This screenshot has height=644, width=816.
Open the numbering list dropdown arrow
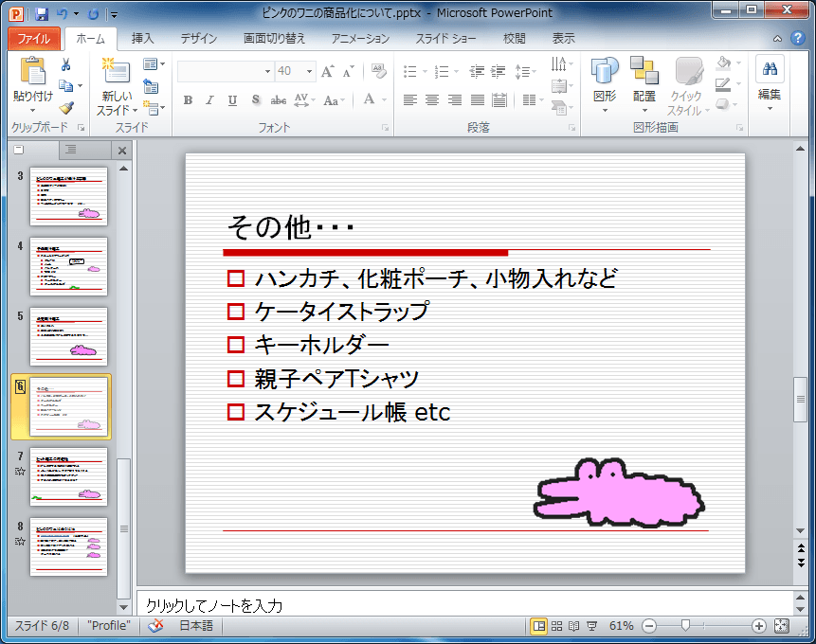[x=457, y=72]
